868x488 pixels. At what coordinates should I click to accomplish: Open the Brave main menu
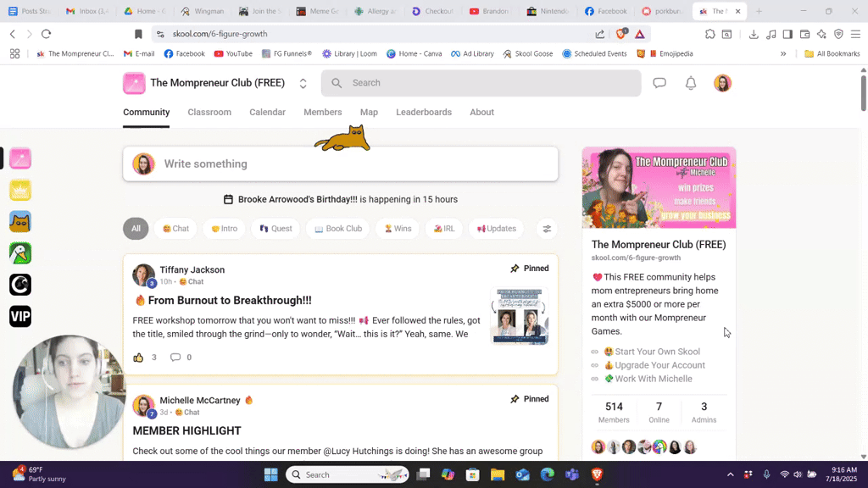[856, 34]
